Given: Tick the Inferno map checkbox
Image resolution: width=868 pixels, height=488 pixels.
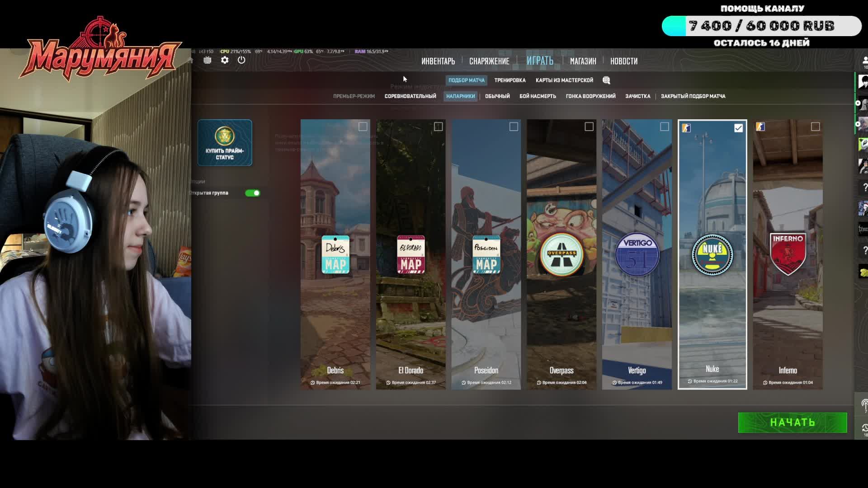Looking at the screenshot, I should (816, 127).
